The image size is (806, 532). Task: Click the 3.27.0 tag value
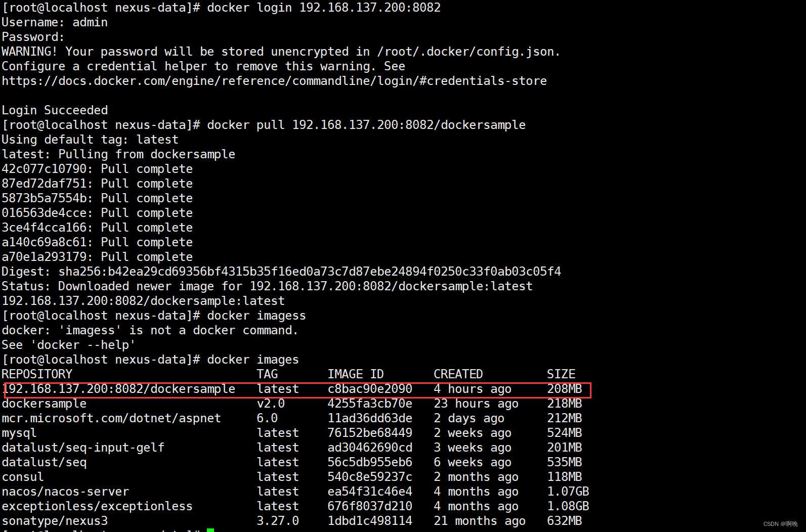[278, 521]
